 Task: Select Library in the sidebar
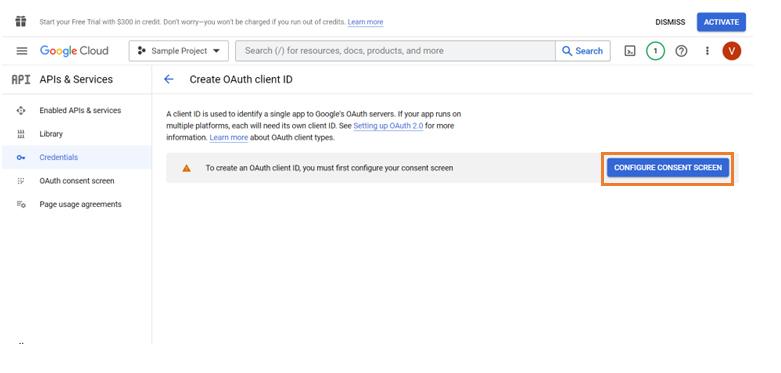[x=51, y=134]
